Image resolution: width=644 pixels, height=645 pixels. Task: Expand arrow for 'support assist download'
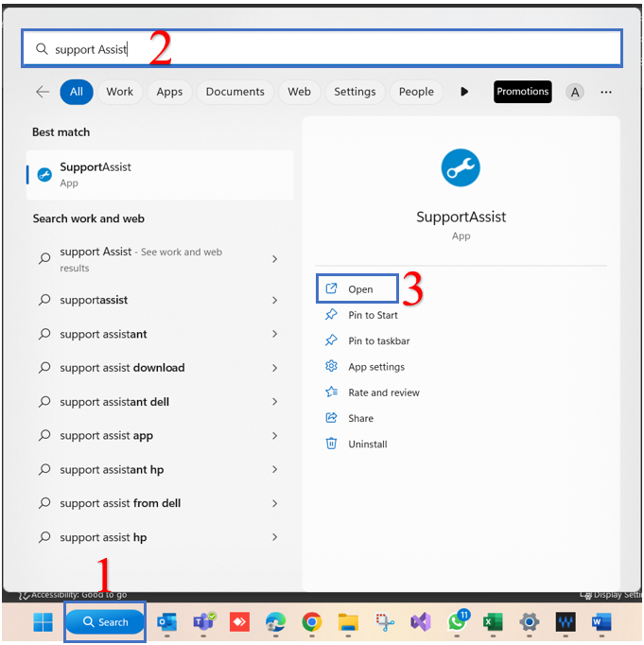pyautogui.click(x=274, y=368)
